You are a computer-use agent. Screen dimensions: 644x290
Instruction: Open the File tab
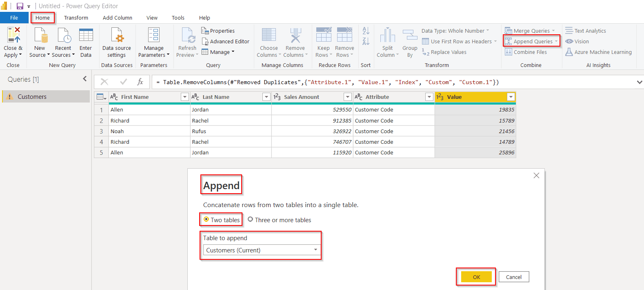14,18
